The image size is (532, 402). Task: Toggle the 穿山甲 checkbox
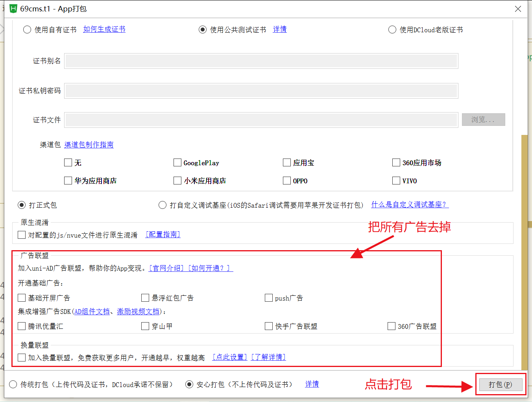tap(145, 326)
